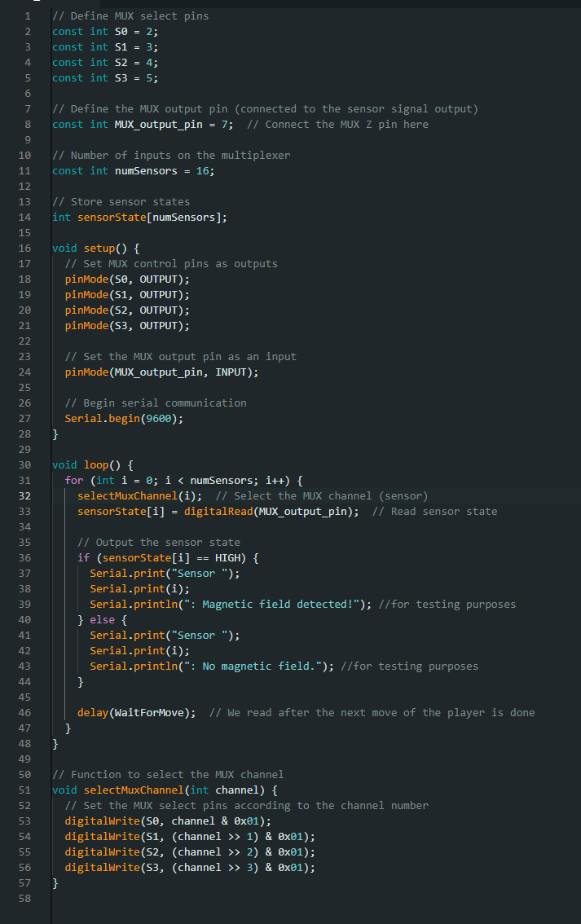Click 'pinMode(S1, OUTPUT);' line

(x=127, y=295)
